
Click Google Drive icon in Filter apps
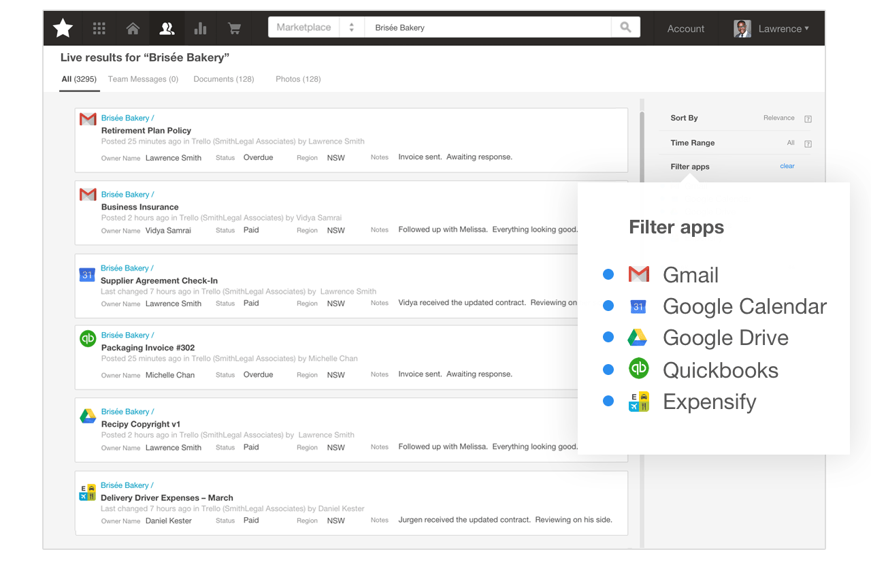[637, 338]
